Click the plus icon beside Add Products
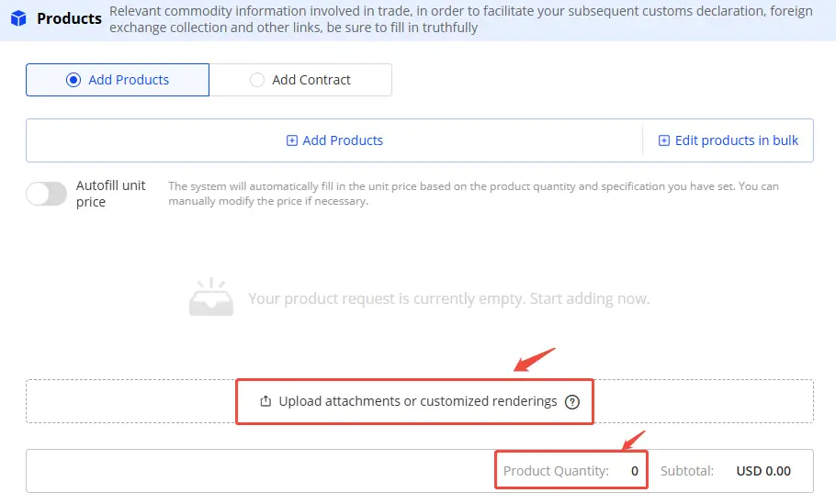 pos(292,140)
